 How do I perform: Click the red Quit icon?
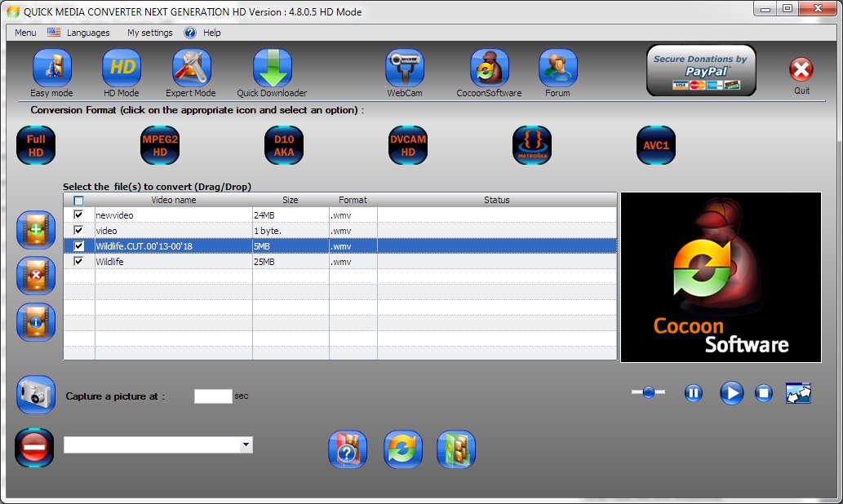[801, 69]
